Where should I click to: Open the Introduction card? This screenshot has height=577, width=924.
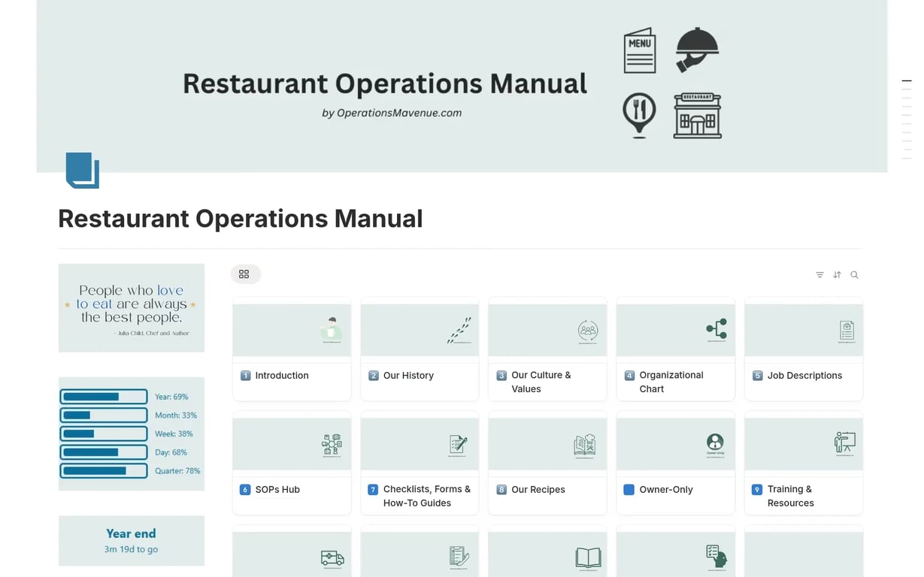(292, 349)
